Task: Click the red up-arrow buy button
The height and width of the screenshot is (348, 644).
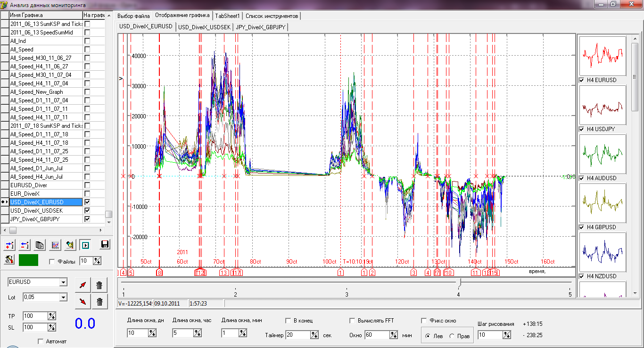Action: pos(83,285)
